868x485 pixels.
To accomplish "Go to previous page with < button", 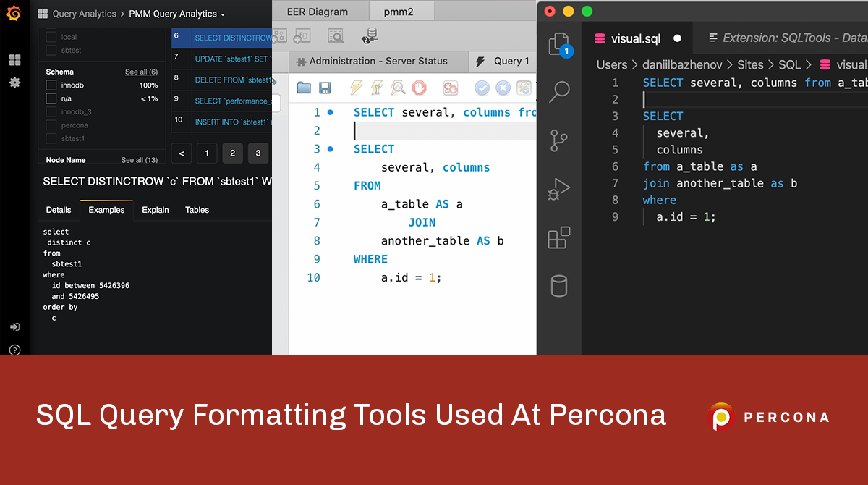I will (181, 153).
